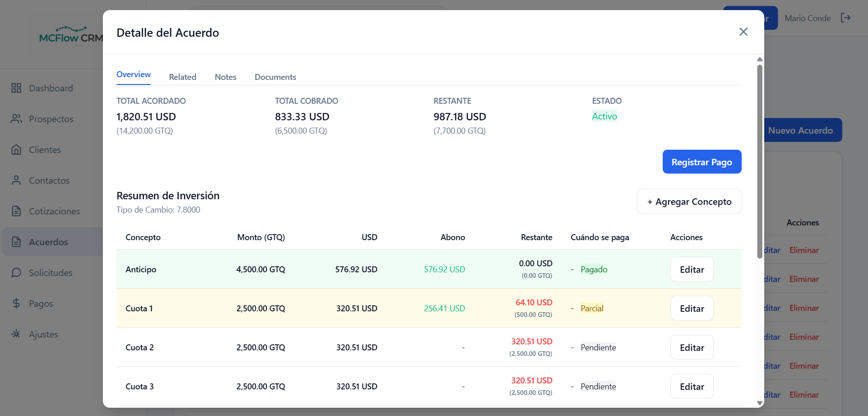Open the Clientes section
The width and height of the screenshot is (868, 416).
(45, 149)
